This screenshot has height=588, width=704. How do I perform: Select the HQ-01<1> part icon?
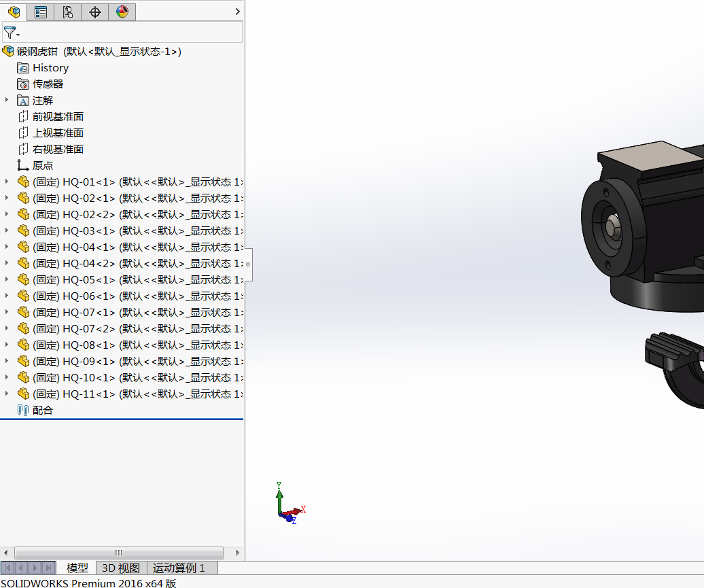(23, 182)
